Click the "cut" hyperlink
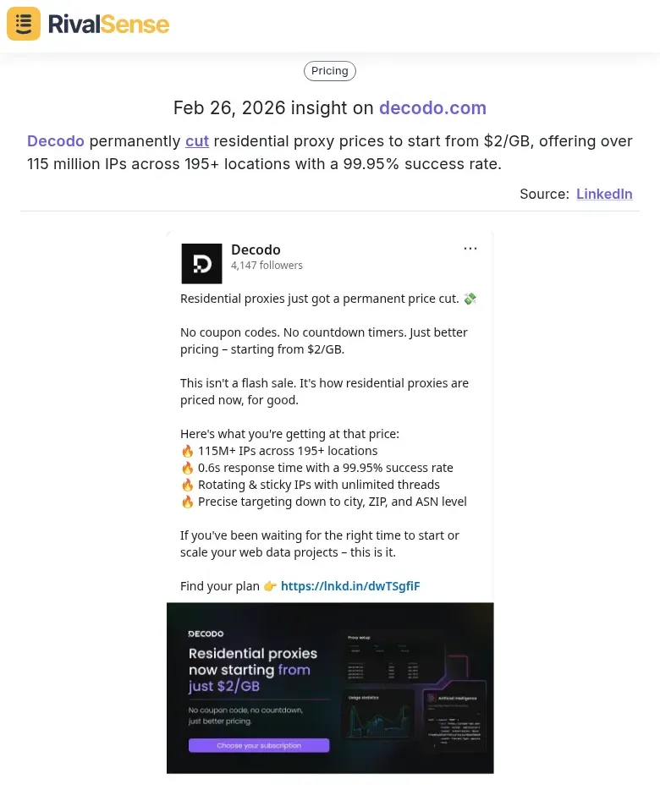Image resolution: width=660 pixels, height=812 pixels. (x=196, y=141)
